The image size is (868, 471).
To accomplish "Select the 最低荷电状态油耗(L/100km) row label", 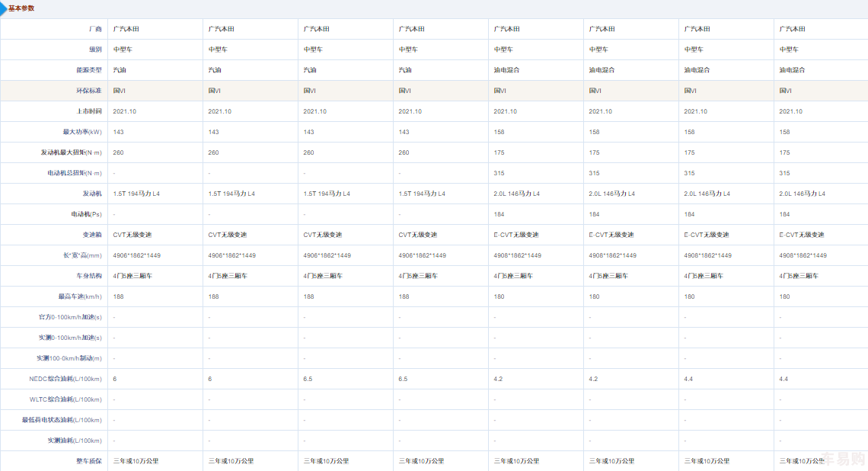I will 62,420.
